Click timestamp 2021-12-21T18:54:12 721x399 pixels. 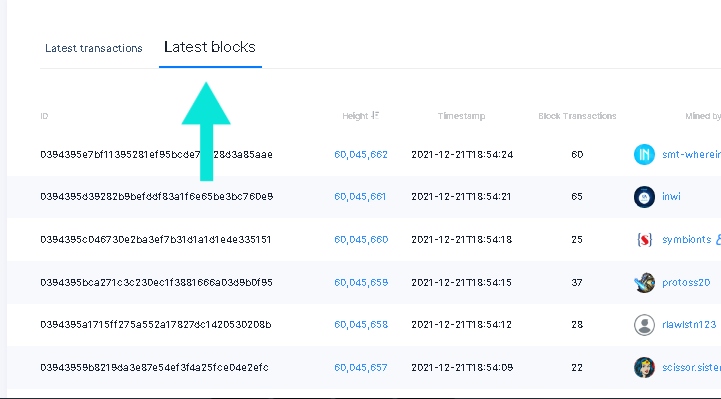tap(461, 324)
